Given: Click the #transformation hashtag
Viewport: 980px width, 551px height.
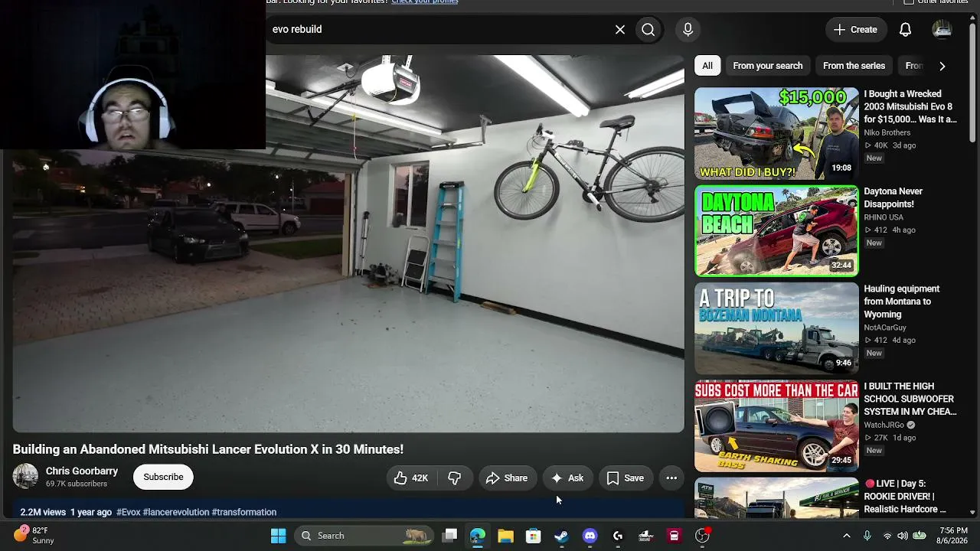Looking at the screenshot, I should 244,512.
